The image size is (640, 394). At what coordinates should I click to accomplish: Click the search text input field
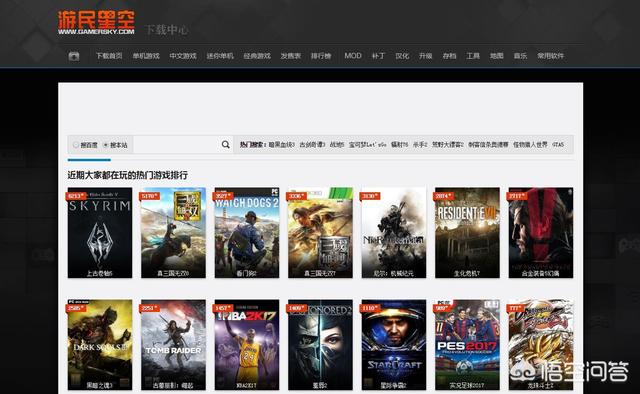click(x=176, y=145)
